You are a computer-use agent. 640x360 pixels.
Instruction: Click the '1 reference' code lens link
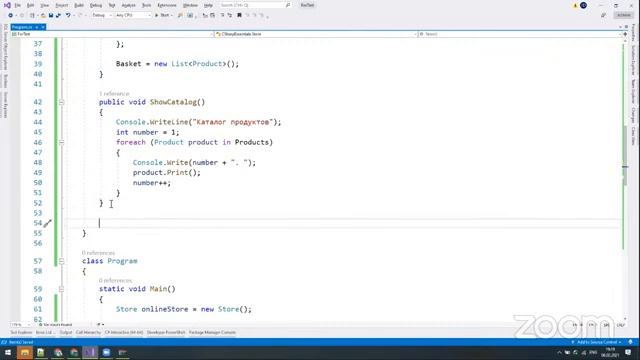point(114,94)
